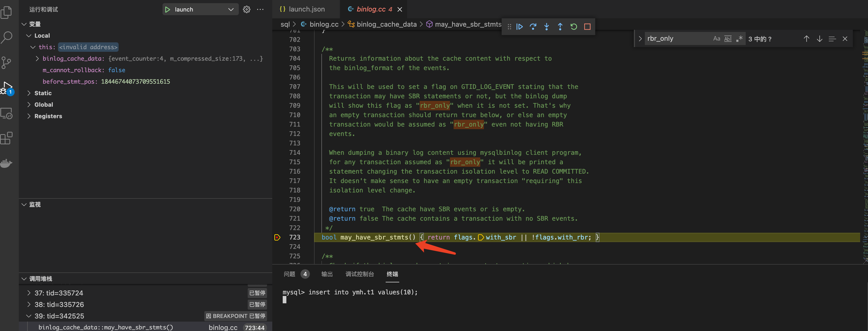The height and width of the screenshot is (331, 868).
Task: Toggle Match Case in find widget
Action: [x=716, y=39]
